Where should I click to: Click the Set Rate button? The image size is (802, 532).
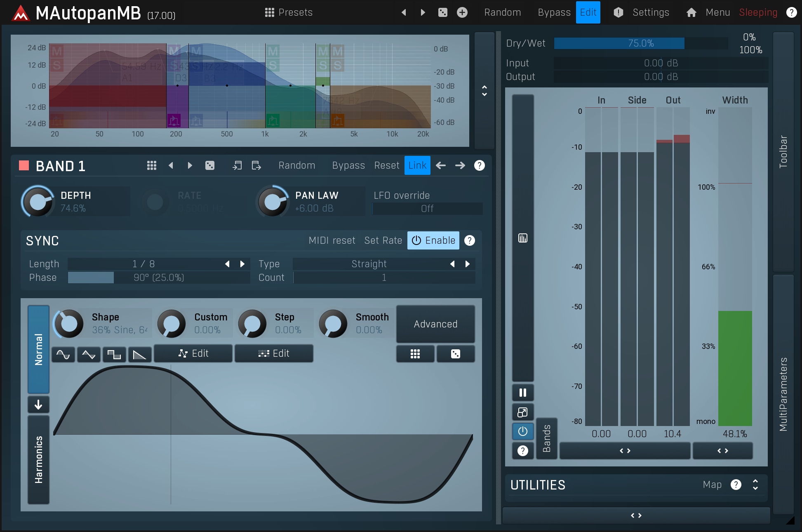tap(383, 240)
